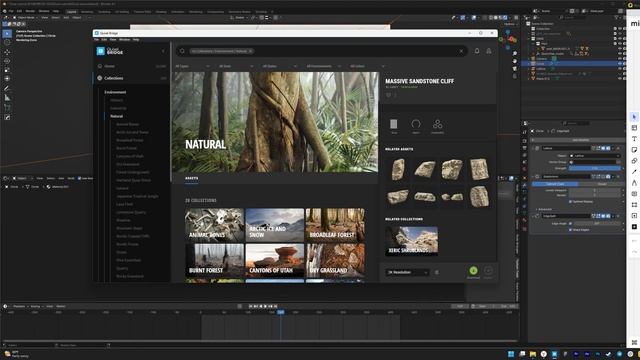Open Object Mode dropdown in Blender header
Screen dimensions: 640x360
[x=27, y=18]
